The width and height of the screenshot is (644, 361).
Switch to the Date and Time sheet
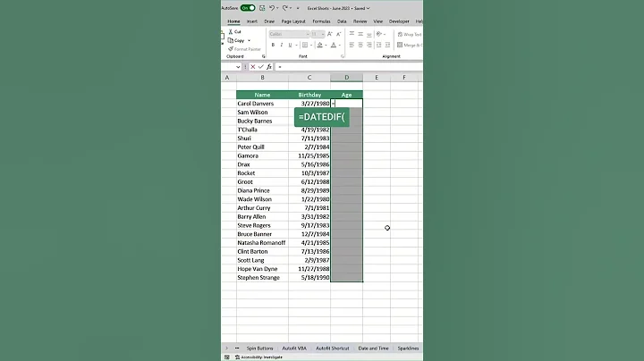(x=373, y=348)
